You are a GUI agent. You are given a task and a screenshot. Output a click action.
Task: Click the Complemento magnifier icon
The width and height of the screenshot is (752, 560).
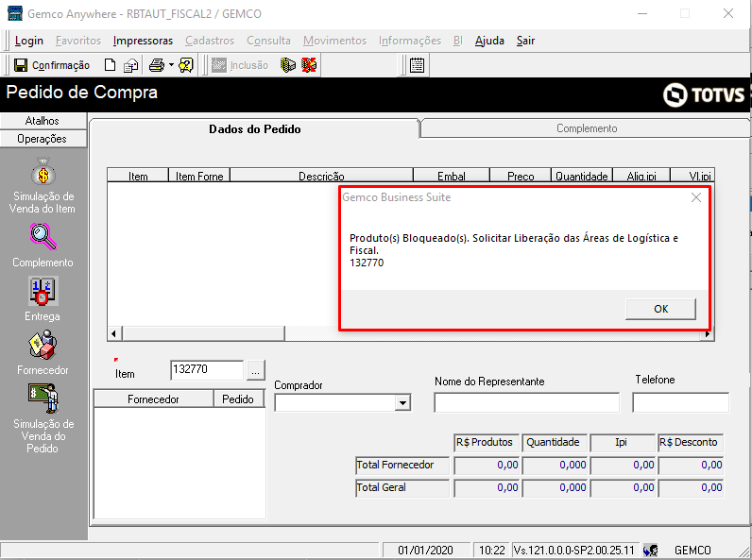tap(43, 236)
